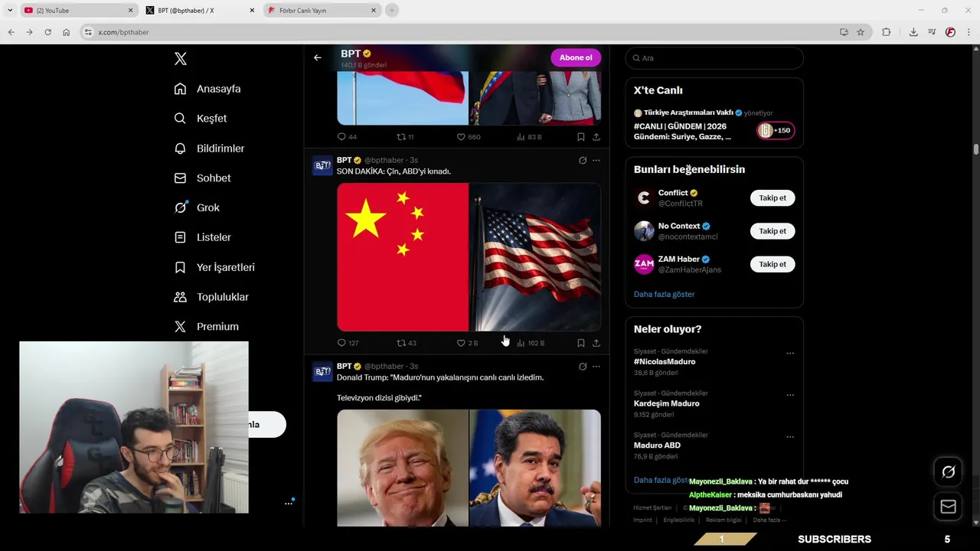Follow No Context account
980x551 pixels.
(773, 231)
